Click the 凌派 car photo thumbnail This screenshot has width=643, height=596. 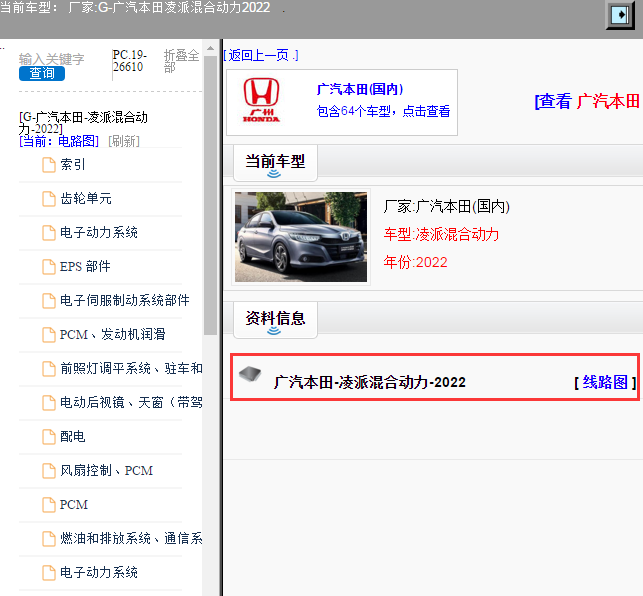tap(301, 237)
